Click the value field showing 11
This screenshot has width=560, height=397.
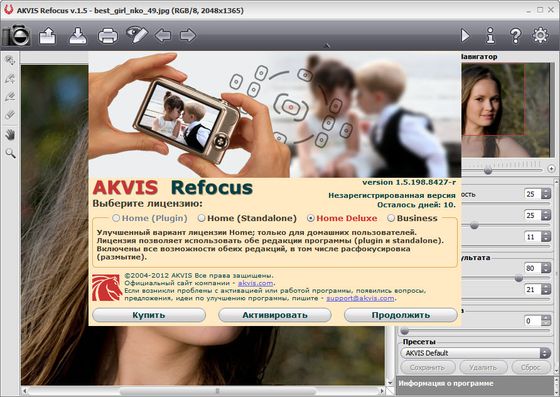(533, 237)
